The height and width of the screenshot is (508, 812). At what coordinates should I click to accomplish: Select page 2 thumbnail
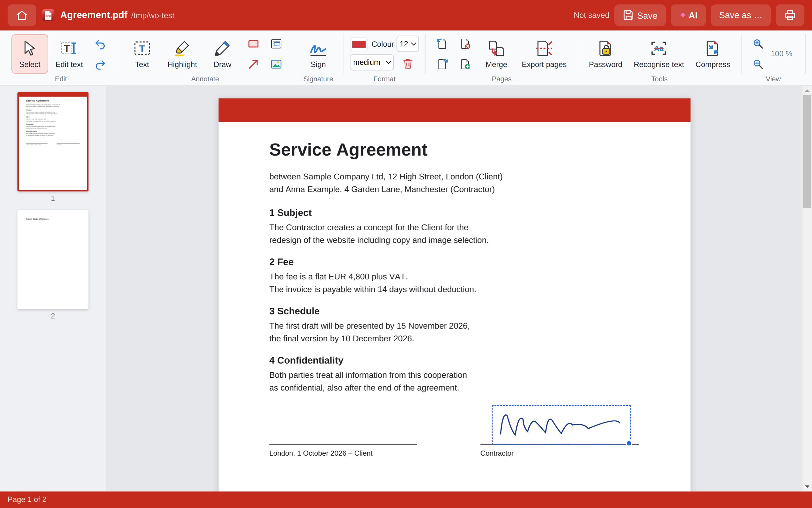click(53, 260)
